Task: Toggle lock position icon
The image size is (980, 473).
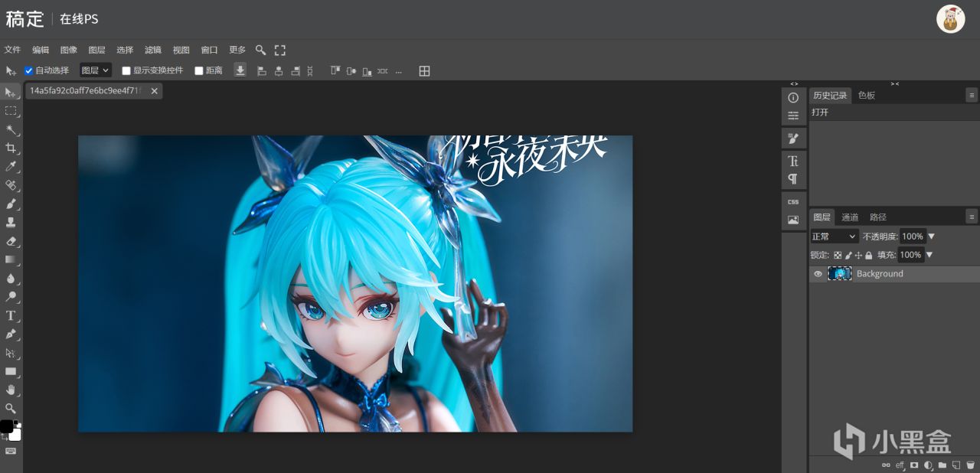Action: pyautogui.click(x=858, y=255)
